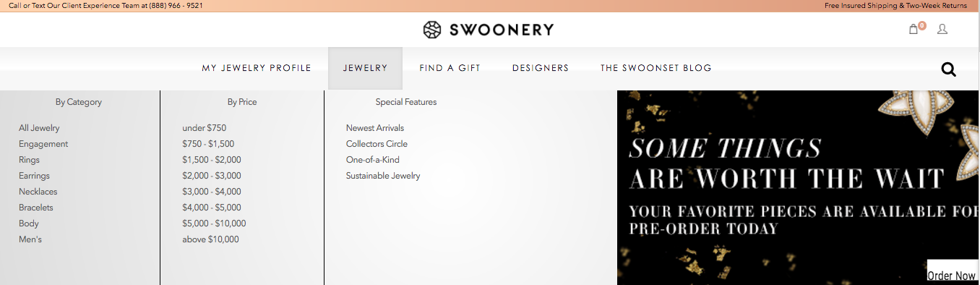
Task: Choose the Men's jewelry category
Action: pyautogui.click(x=30, y=239)
